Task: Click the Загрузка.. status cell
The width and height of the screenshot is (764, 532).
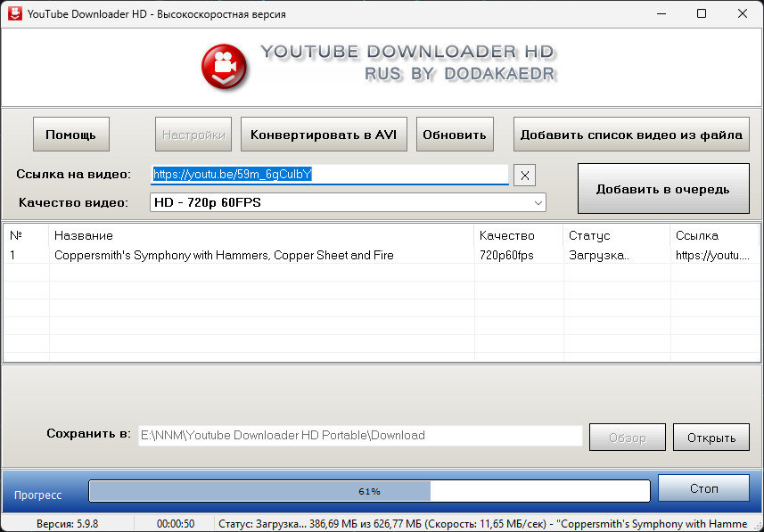Action: tap(599, 255)
